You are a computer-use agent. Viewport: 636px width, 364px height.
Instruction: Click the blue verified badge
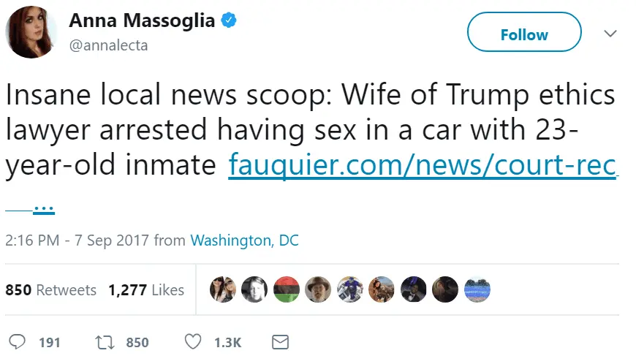click(230, 21)
